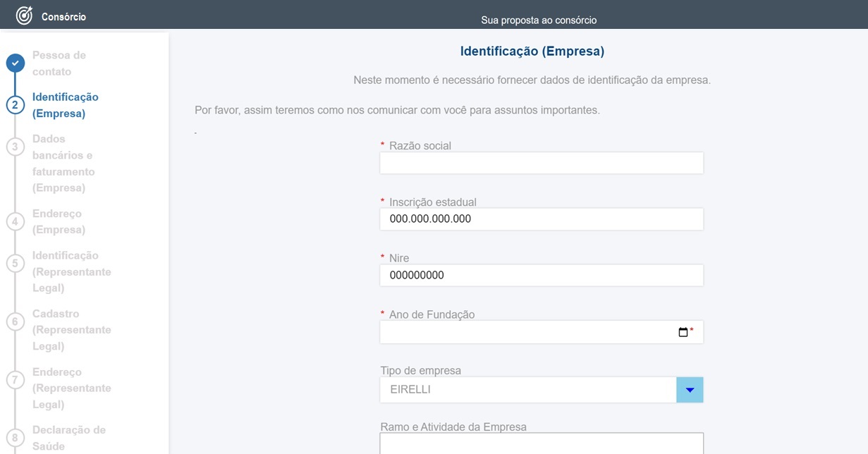Screen dimensions: 868x454
Task: Click the Pessoa de contato step label
Action: [59, 62]
